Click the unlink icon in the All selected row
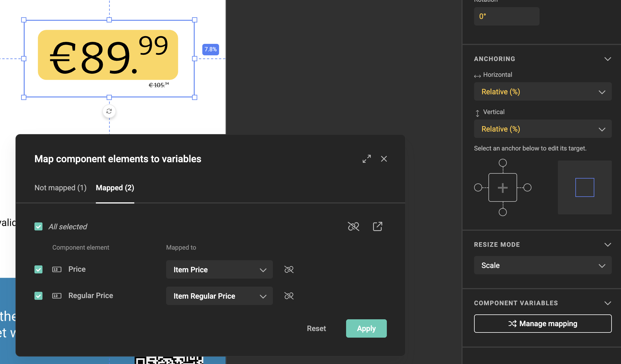 tap(354, 226)
